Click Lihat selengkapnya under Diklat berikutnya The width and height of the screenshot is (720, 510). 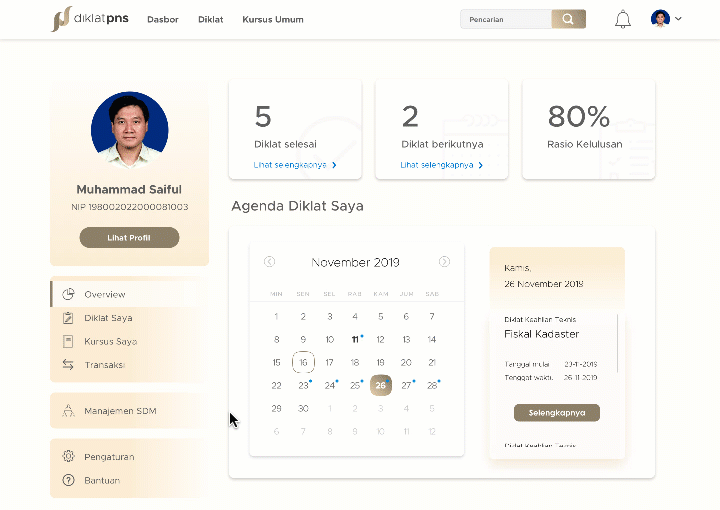(437, 165)
